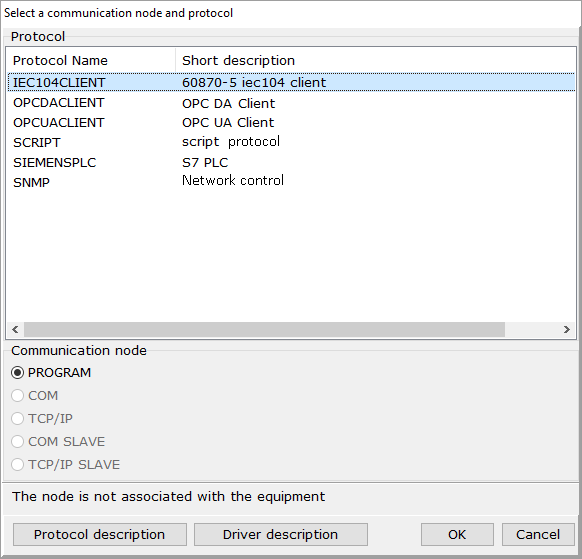
Task: Pick the SCRIPT protocol in list
Action: point(291,142)
